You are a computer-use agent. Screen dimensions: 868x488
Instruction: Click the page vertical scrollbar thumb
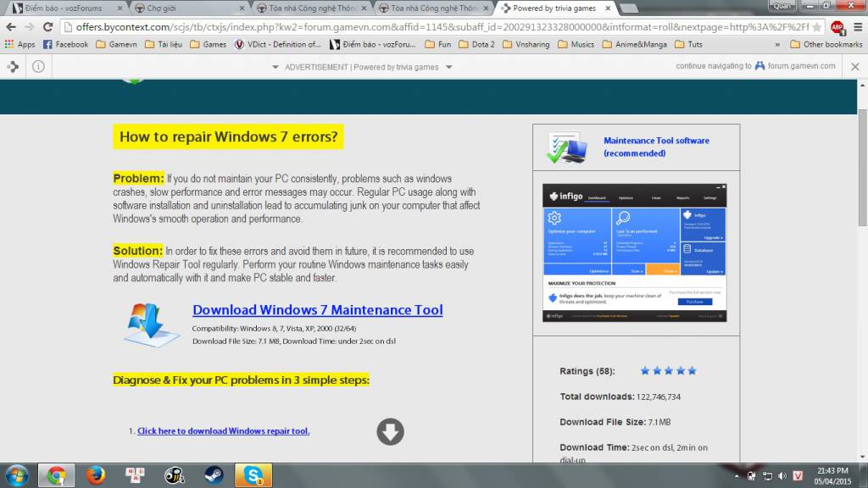tap(862, 167)
